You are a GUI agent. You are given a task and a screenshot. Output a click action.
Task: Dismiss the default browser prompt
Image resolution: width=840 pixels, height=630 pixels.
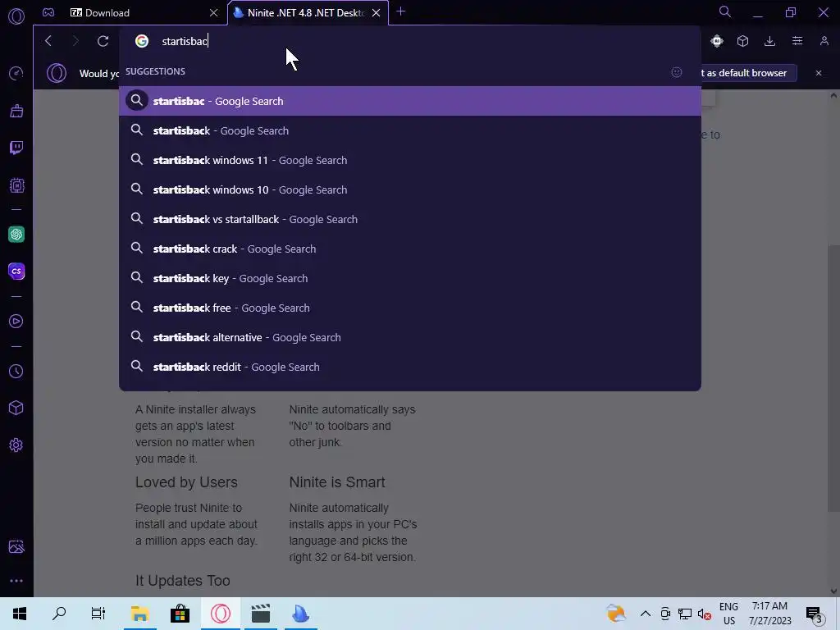(x=819, y=73)
